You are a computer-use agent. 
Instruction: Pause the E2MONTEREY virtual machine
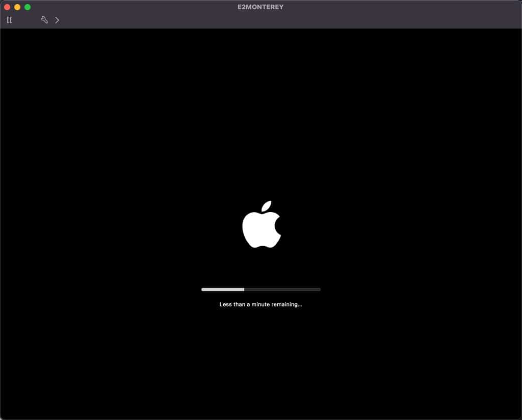point(10,20)
